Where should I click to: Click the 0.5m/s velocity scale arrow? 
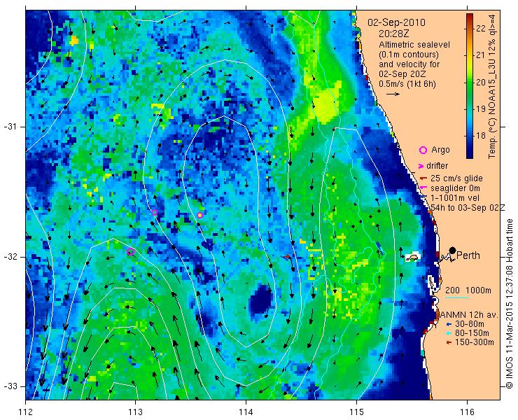click(x=393, y=94)
